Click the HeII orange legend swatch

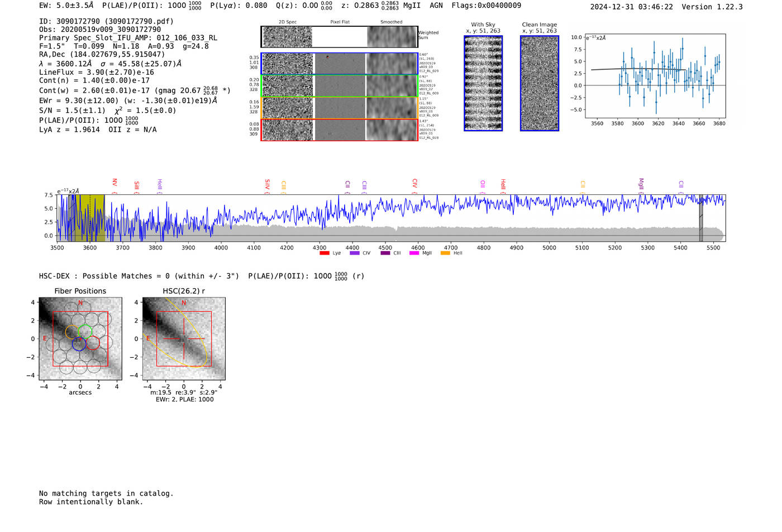pos(445,253)
